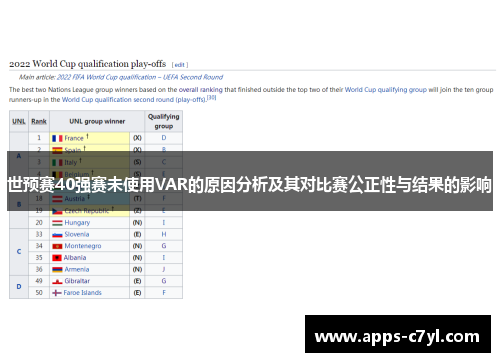Select rank 35 cell for Albania
This screenshot has height=362, width=500.
(39, 258)
